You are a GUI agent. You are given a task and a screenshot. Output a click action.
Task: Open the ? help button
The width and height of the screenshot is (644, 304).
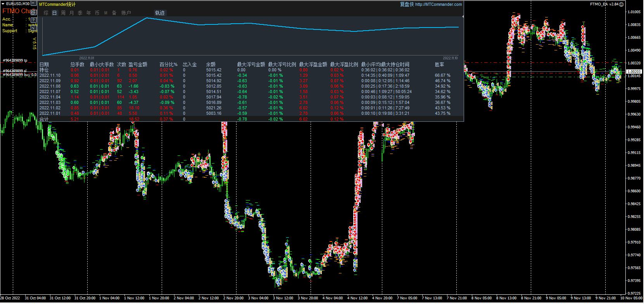[x=34, y=20]
